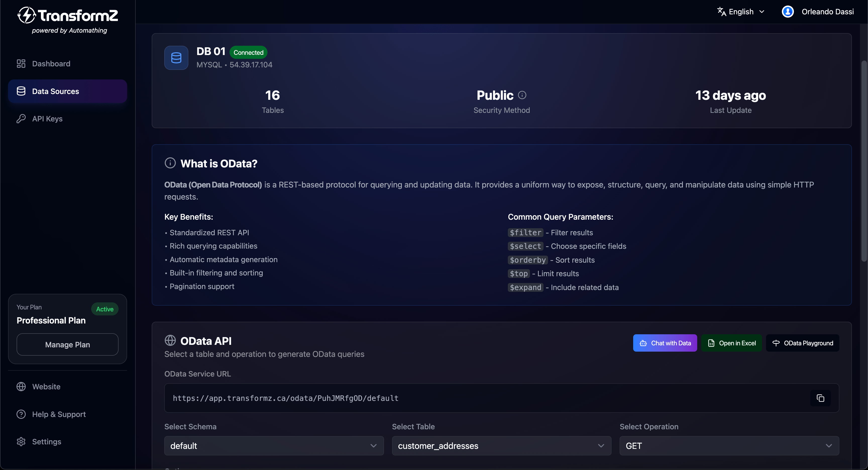Viewport: 868px width, 470px height.
Task: Select the Data Sources sidebar icon
Action: click(21, 91)
